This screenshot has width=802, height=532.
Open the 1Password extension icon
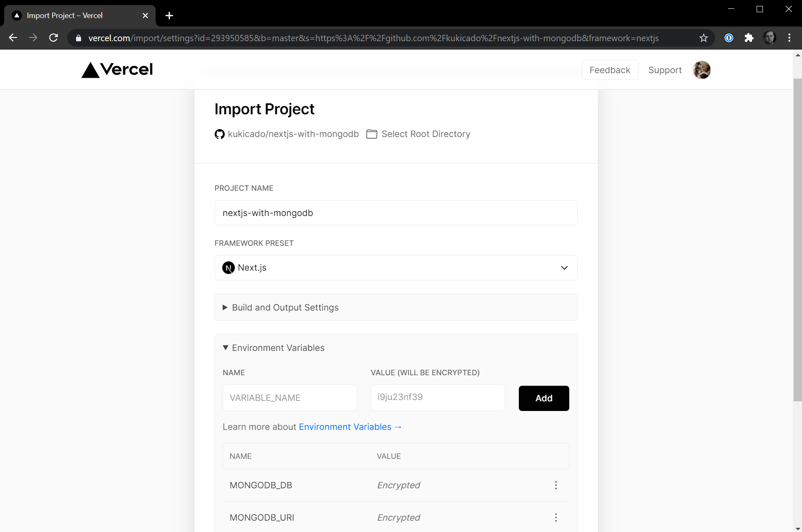pos(729,38)
